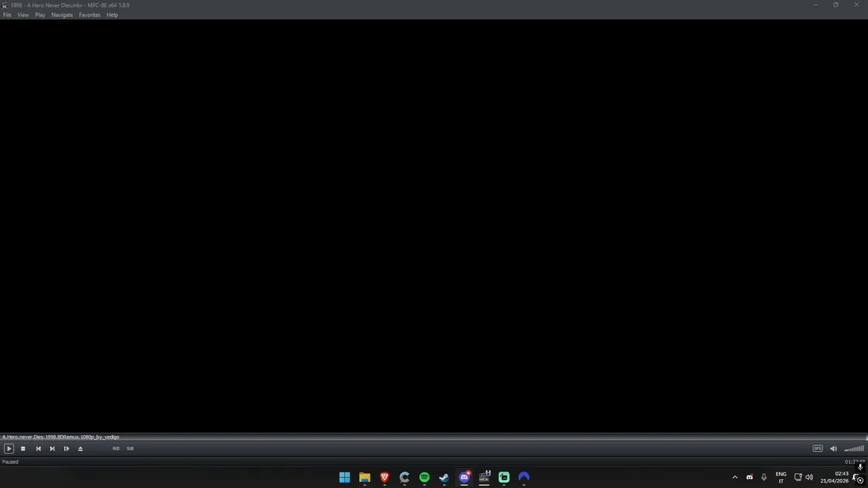Switch input language via ENG IT indicator
The width and height of the screenshot is (868, 488).
pyautogui.click(x=781, y=477)
